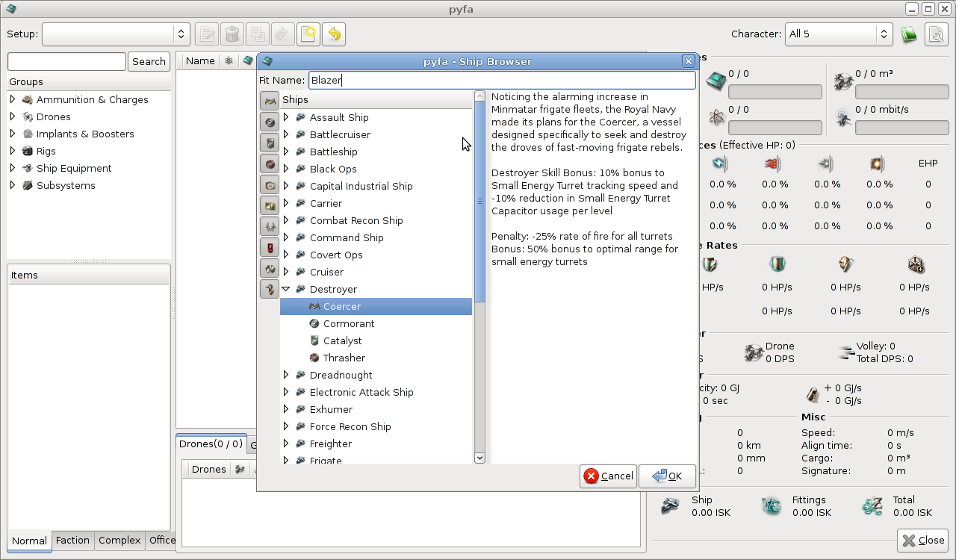
Task: Select the Cormorant ship
Action: click(349, 323)
